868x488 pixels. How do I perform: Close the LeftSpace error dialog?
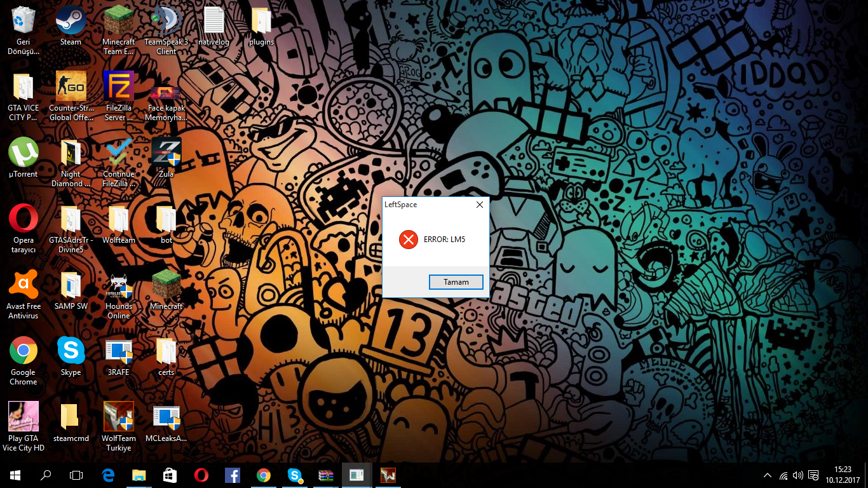coord(480,205)
